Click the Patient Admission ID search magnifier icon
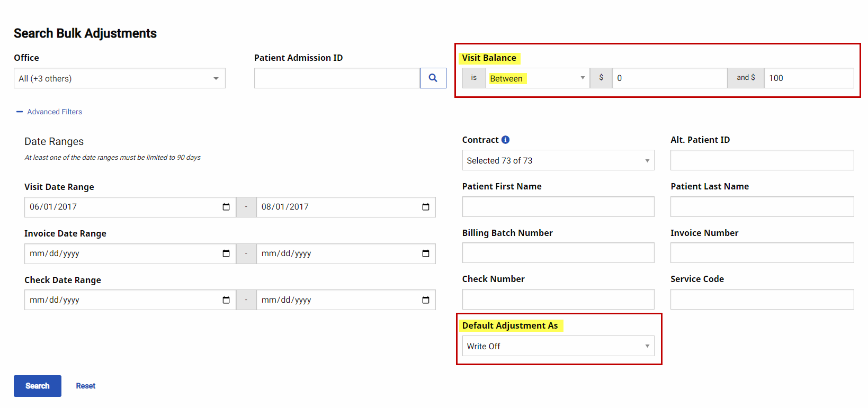868x408 pixels. point(433,78)
